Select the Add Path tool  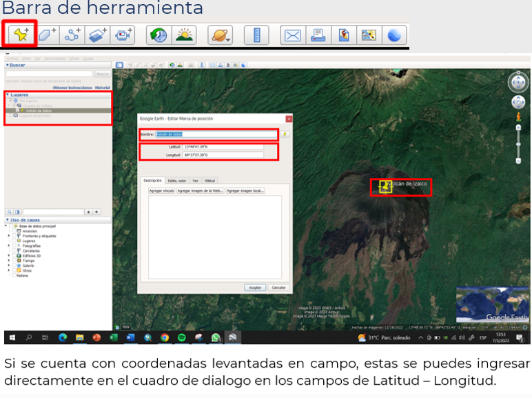pos(72,35)
